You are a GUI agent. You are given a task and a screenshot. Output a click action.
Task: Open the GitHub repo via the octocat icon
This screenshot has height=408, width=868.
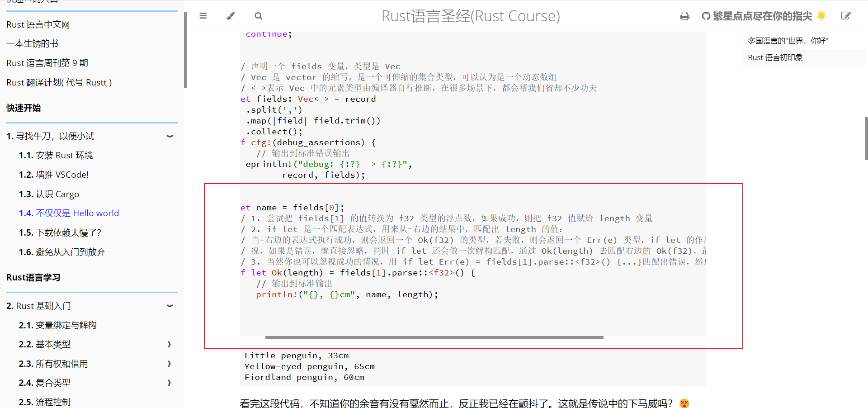(x=706, y=16)
